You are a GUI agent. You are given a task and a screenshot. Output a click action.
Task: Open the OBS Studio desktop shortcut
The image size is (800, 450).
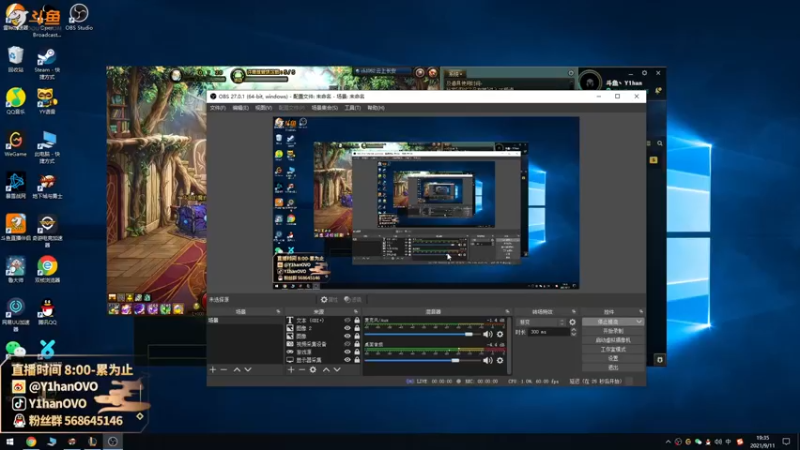point(79,17)
